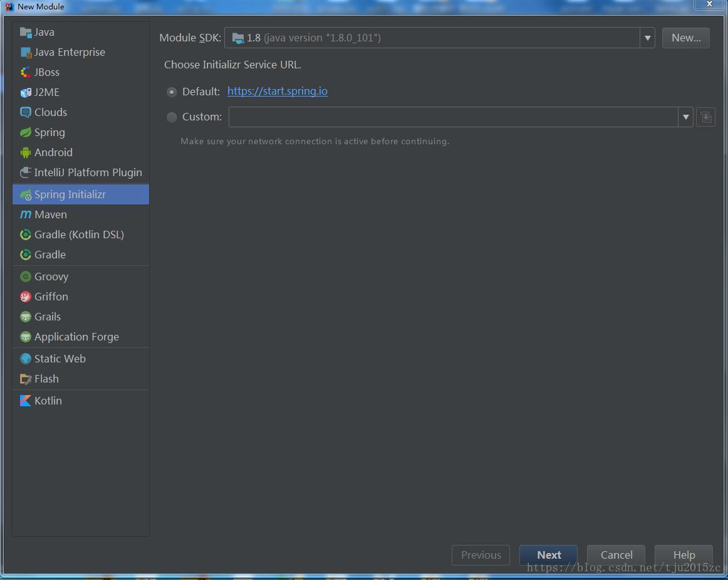Click the Flash folder icon

(x=26, y=379)
